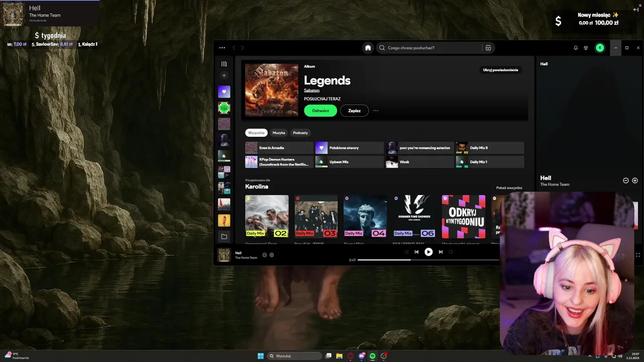Toggle shuffle in the player bar
Viewport: 644px width, 362px height.
pos(406,252)
